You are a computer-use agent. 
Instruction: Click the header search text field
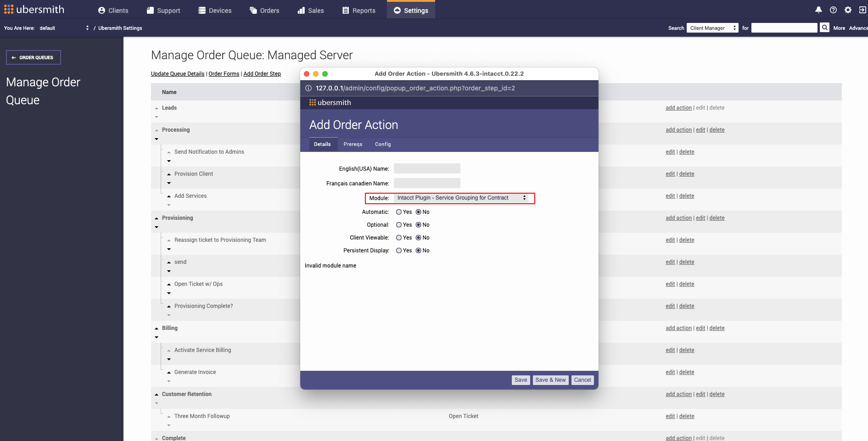coord(784,28)
